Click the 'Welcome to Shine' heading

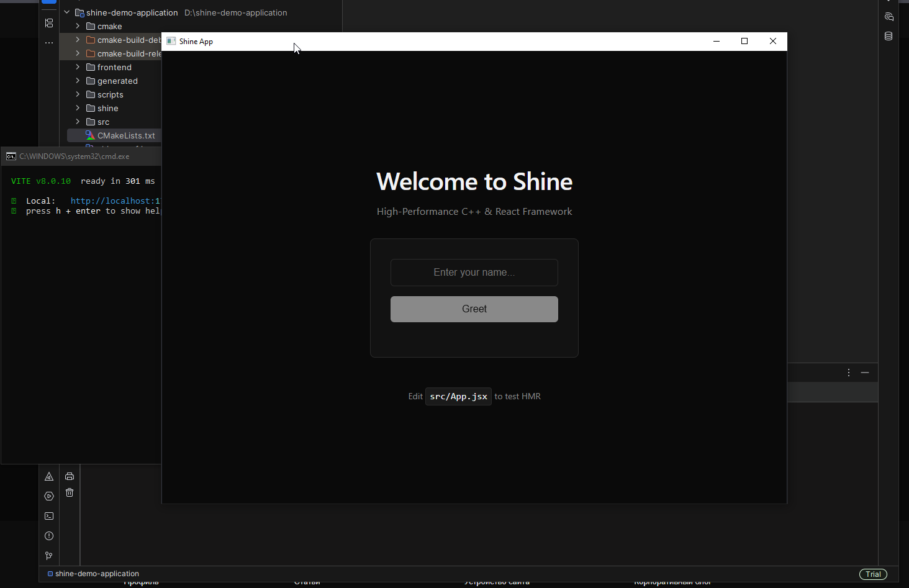(474, 181)
